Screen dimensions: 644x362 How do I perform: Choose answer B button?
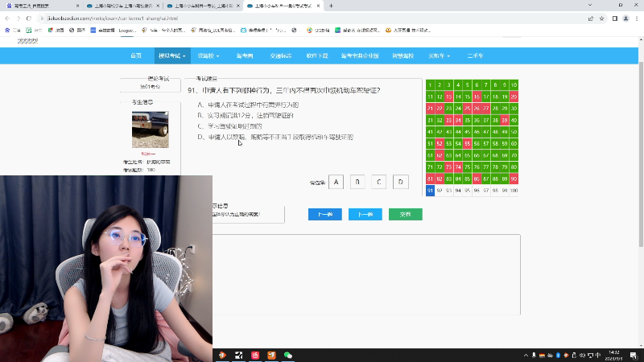coord(357,182)
